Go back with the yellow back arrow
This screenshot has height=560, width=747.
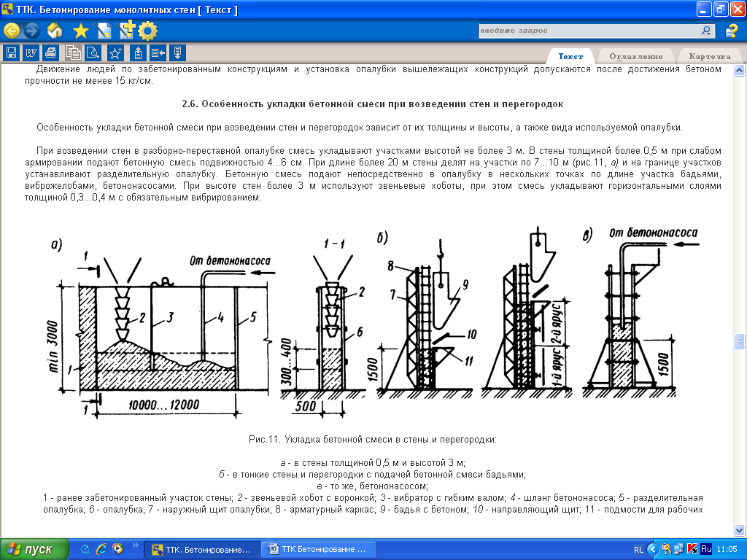click(12, 31)
